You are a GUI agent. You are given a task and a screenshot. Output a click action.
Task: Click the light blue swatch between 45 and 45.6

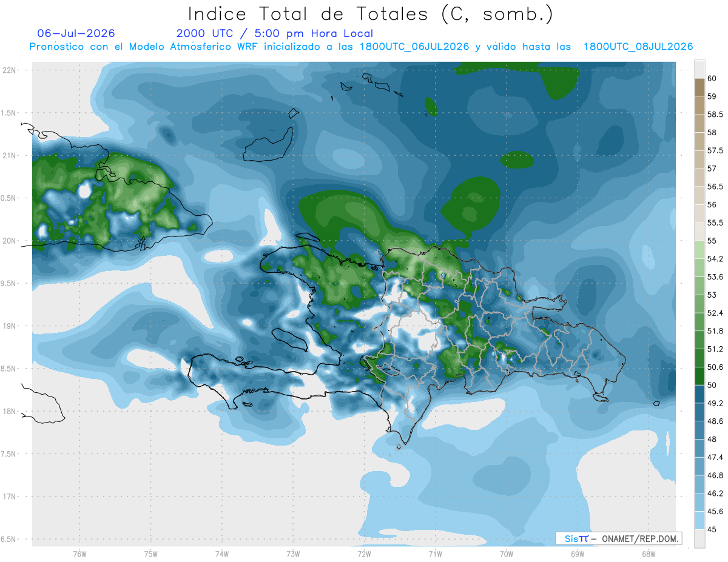pos(699,520)
